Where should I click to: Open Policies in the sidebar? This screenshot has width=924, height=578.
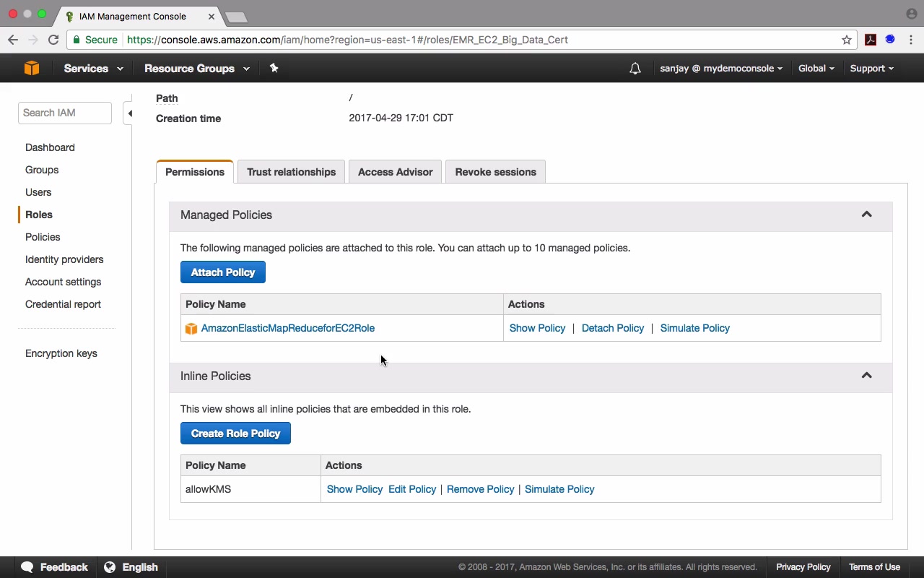[x=43, y=237]
